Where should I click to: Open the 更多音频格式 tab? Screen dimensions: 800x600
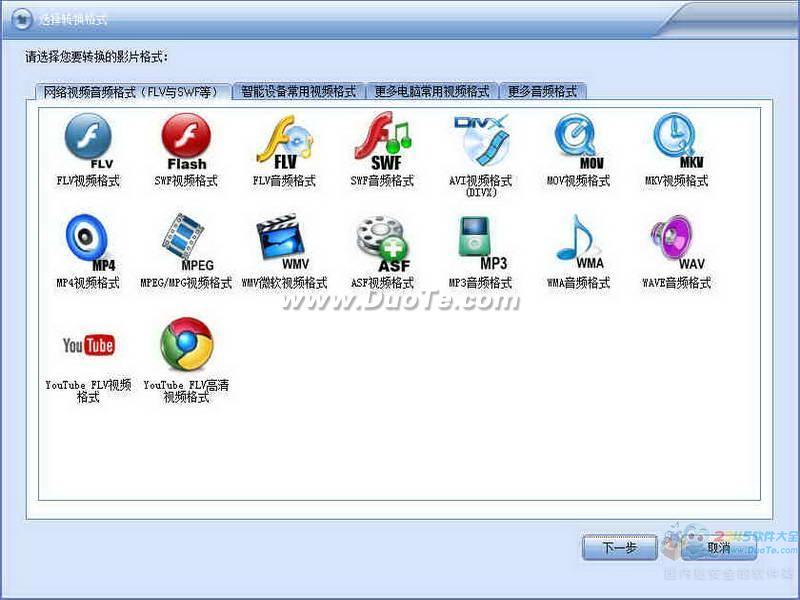click(x=543, y=92)
